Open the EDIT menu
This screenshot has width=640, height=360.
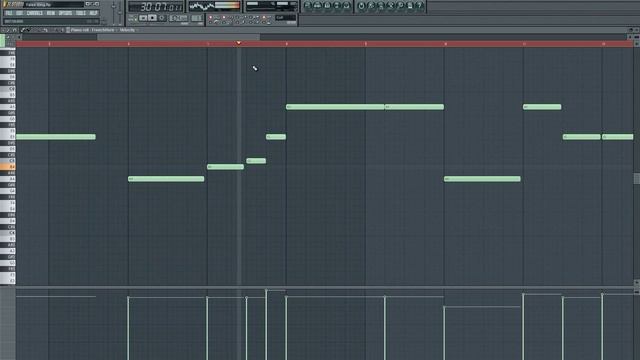coord(19,13)
